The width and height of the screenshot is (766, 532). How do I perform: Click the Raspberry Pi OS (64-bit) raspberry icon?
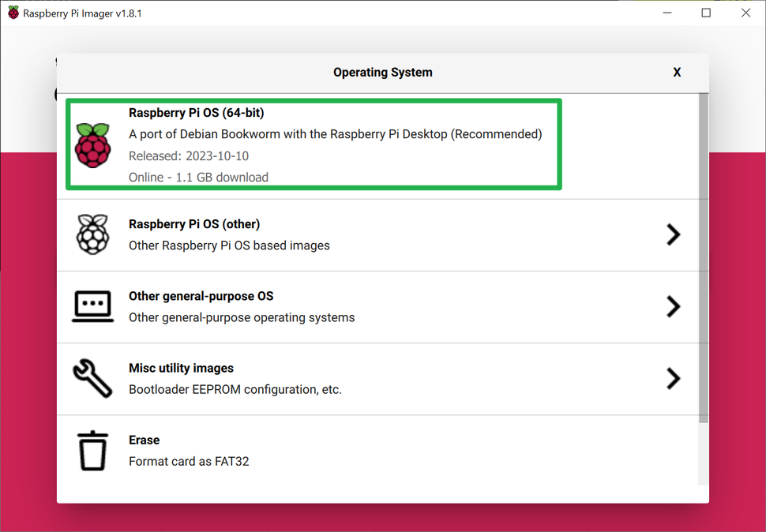click(x=93, y=144)
